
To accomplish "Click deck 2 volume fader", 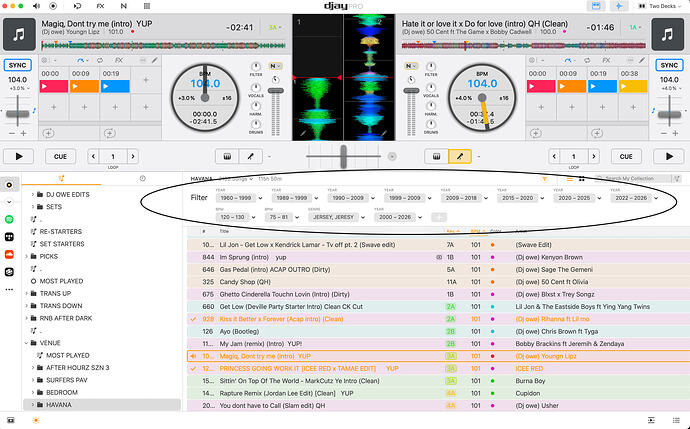I will click(x=411, y=91).
